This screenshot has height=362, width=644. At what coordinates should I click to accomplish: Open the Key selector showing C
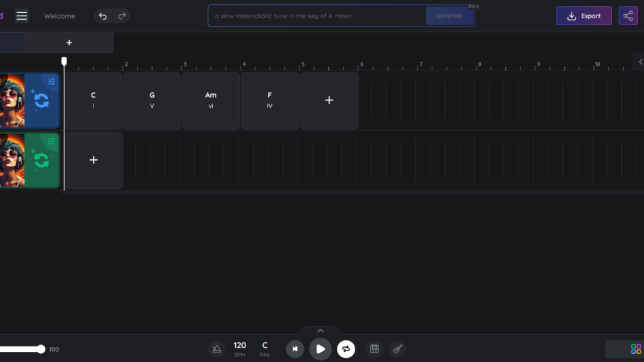[x=264, y=348]
